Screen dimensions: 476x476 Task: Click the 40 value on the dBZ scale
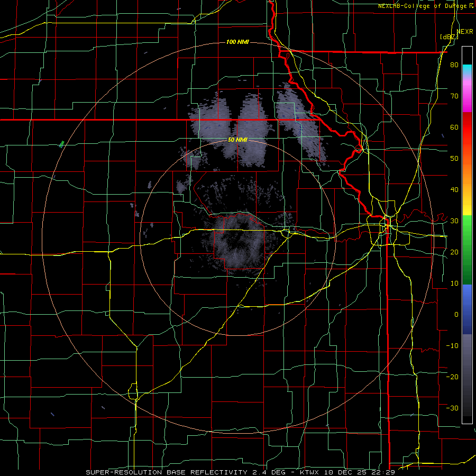(454, 190)
